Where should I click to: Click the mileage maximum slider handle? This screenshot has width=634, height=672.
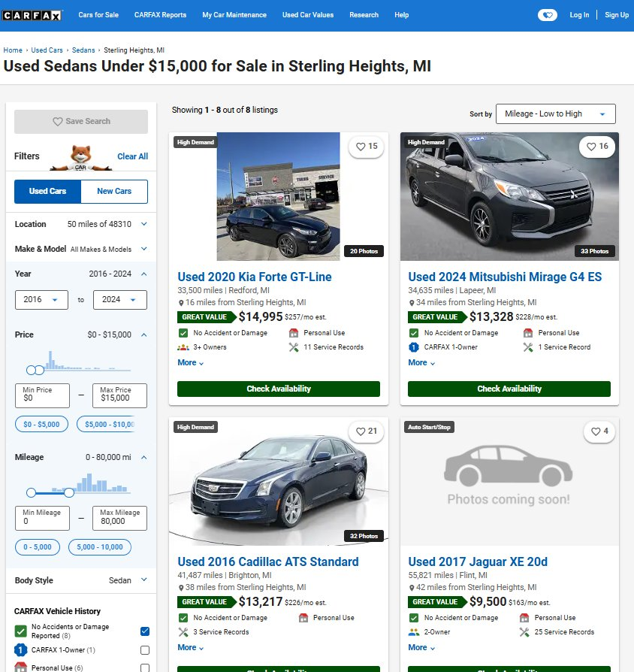(x=69, y=493)
